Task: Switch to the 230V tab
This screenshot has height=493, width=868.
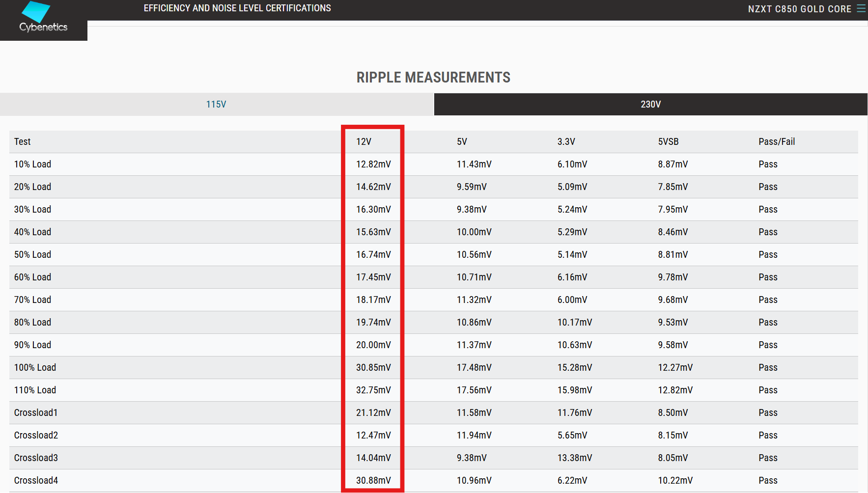Action: [651, 104]
